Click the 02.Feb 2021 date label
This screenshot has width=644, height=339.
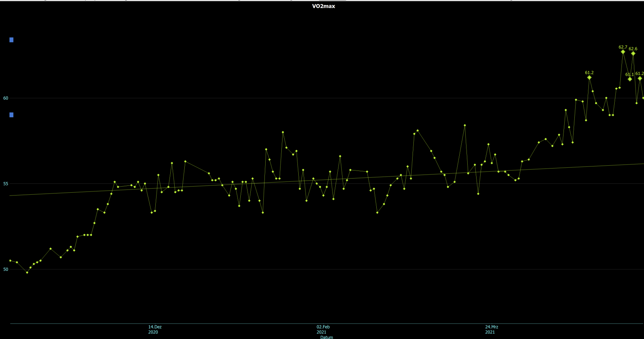pos(323,329)
